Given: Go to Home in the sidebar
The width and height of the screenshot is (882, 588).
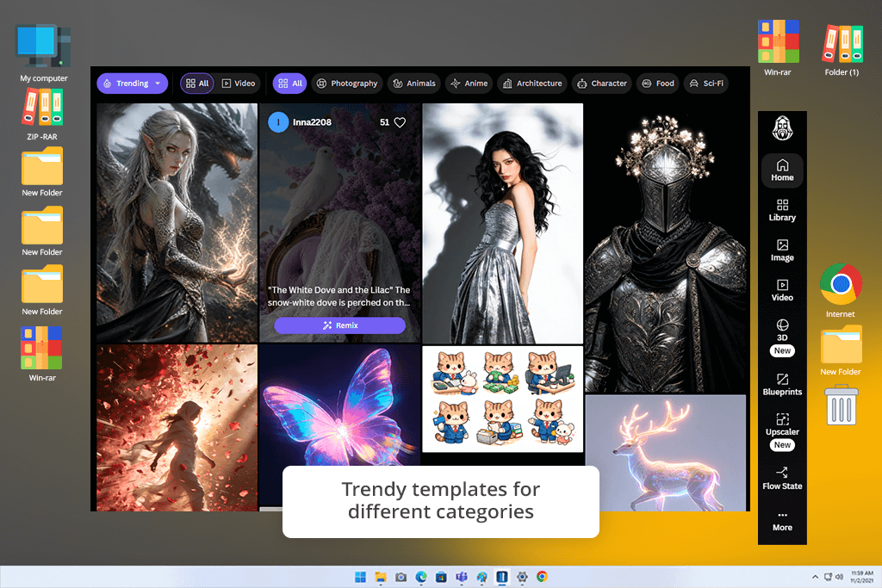Looking at the screenshot, I should [782, 170].
